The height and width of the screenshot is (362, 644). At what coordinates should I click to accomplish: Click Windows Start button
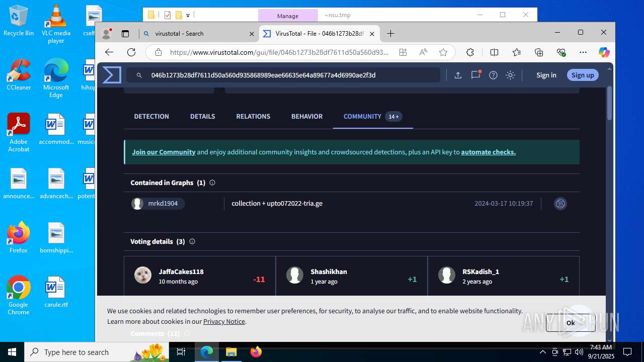pos(12,352)
